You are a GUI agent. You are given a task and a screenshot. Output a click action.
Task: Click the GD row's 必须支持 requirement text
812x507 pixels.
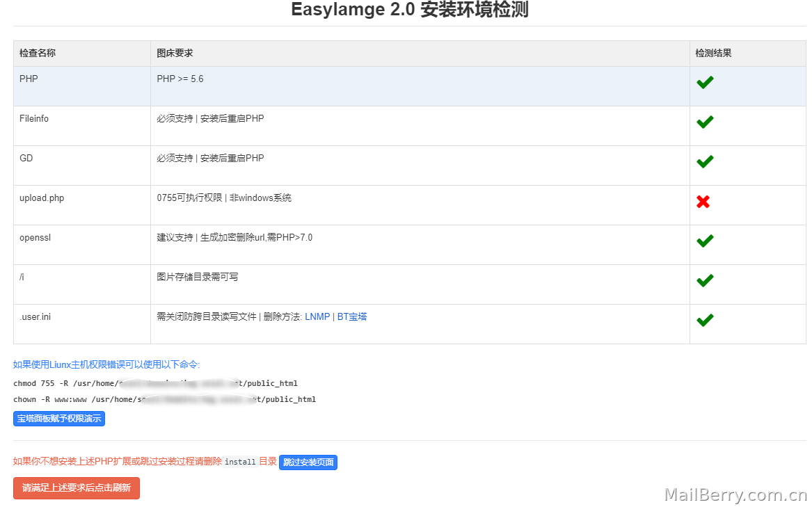click(x=210, y=158)
